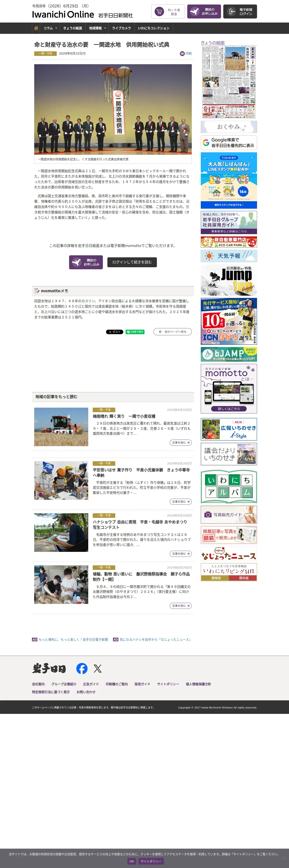Open the お問い合わせ footer link
Screen dimensions: 289x868
(86, 692)
